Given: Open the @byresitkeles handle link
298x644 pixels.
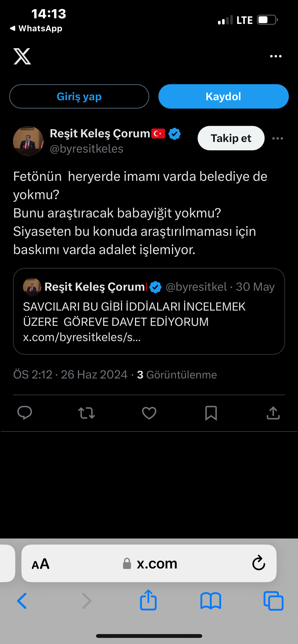Looking at the screenshot, I should (x=87, y=149).
